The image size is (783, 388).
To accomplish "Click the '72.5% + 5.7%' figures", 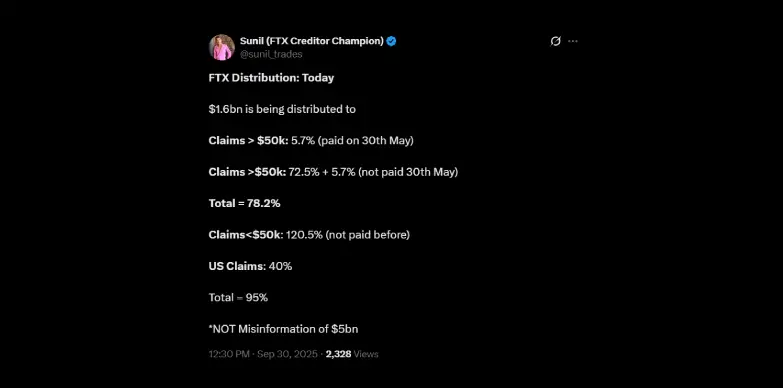I will pyautogui.click(x=322, y=172).
